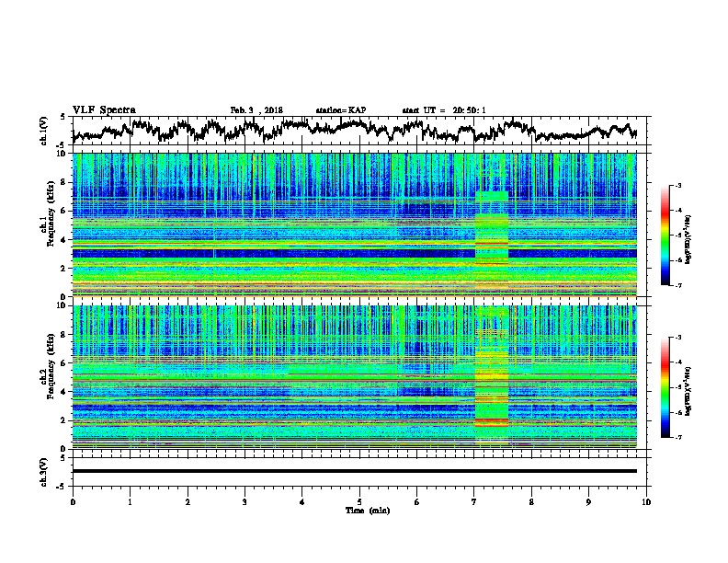The width and height of the screenshot is (728, 563).
Task: Click the -3 label on the ch.2 color bar
Action: tap(677, 338)
